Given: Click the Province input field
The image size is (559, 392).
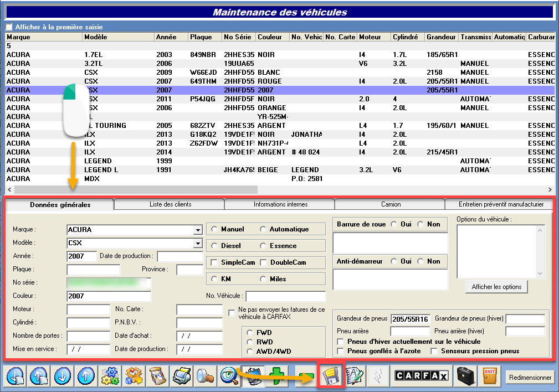Looking at the screenshot, I should [x=189, y=270].
